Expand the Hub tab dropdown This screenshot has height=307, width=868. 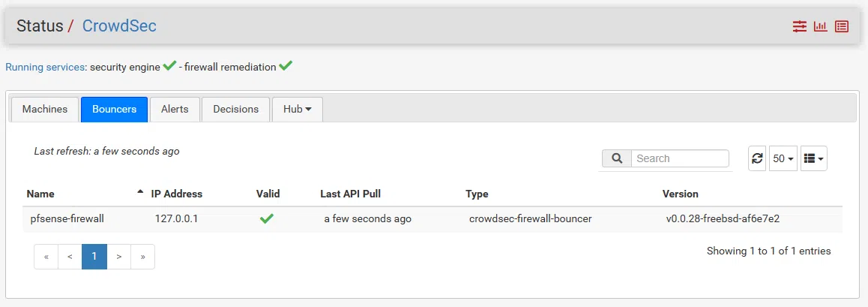(x=298, y=109)
